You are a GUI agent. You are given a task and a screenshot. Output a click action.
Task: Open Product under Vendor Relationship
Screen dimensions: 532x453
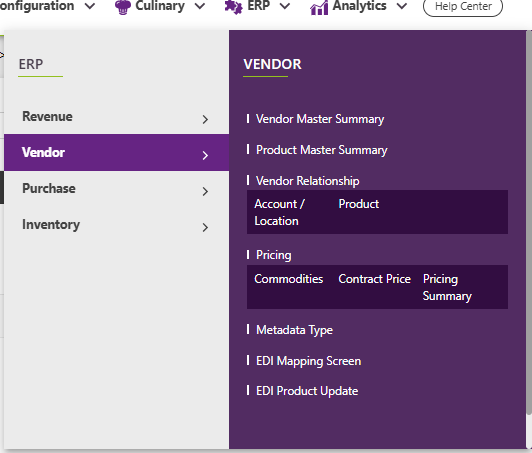coord(359,204)
